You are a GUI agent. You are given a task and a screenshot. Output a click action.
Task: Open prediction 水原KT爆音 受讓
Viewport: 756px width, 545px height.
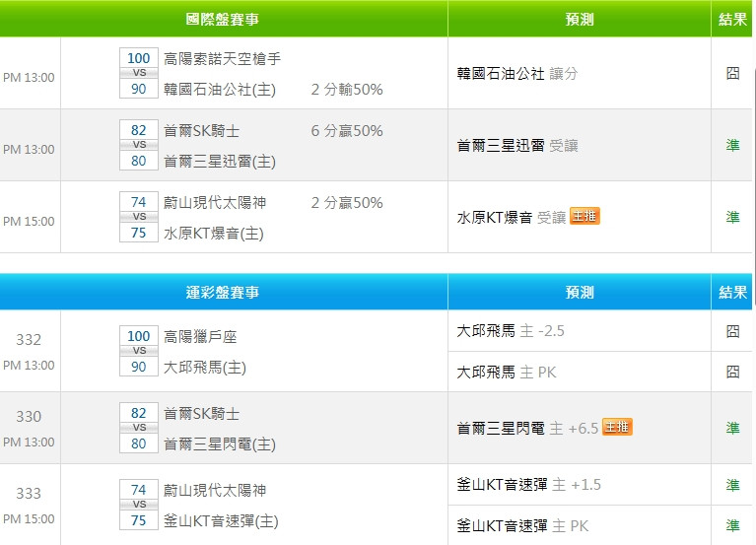[x=512, y=218]
